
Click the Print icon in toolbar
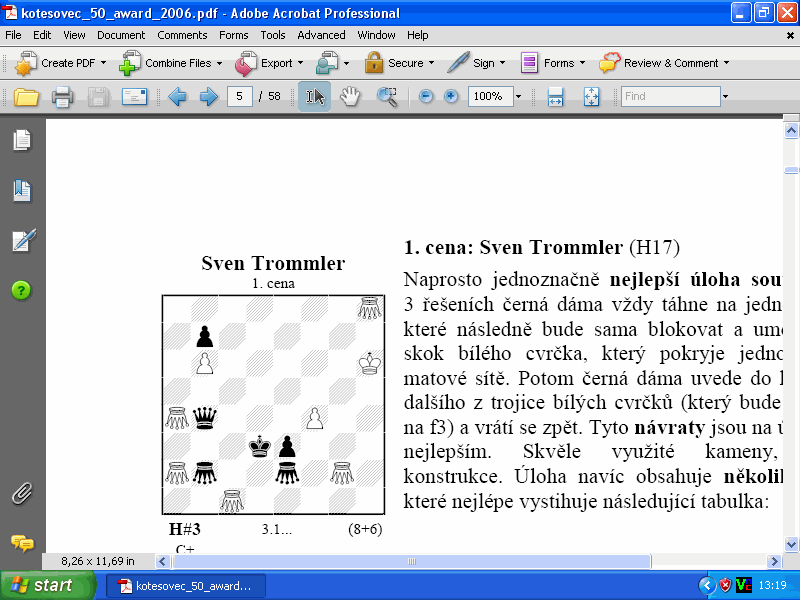coord(62,97)
